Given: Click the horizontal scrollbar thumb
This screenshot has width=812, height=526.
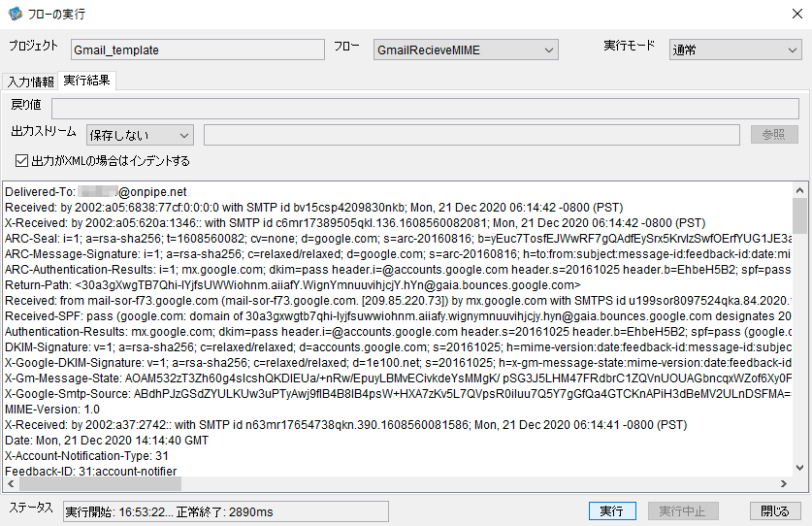Looking at the screenshot, I should pos(101,483).
